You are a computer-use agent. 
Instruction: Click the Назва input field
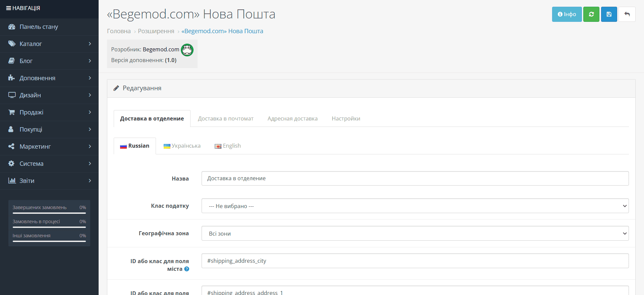pos(415,178)
